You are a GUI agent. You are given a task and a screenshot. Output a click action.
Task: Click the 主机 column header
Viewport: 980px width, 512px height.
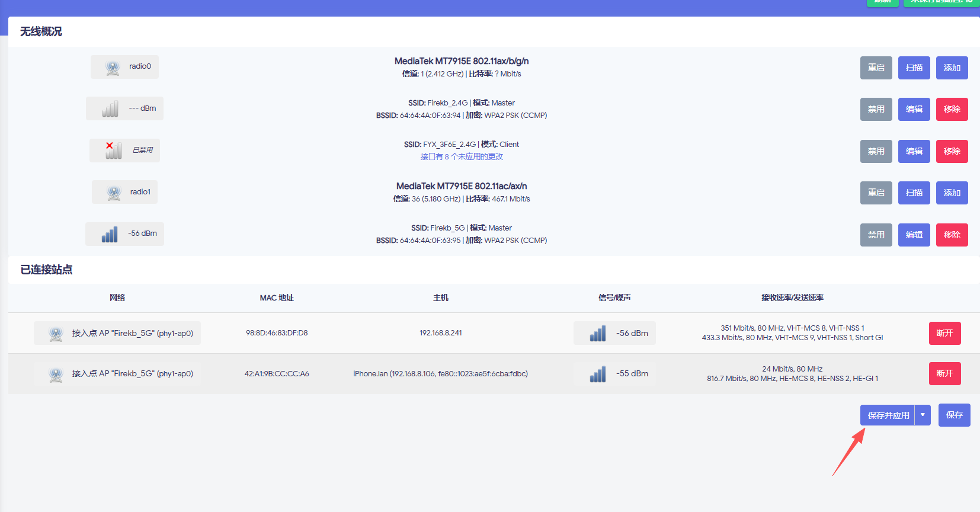click(x=441, y=297)
